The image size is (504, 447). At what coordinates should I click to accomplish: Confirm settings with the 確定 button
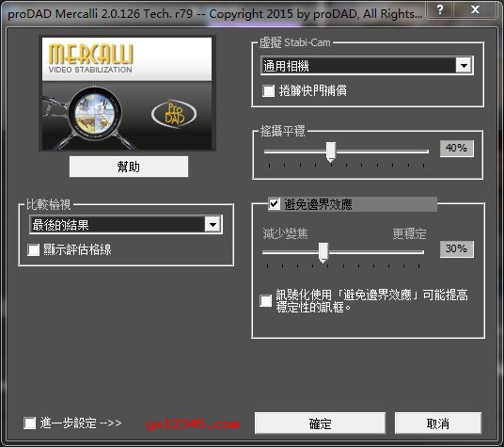tap(320, 423)
